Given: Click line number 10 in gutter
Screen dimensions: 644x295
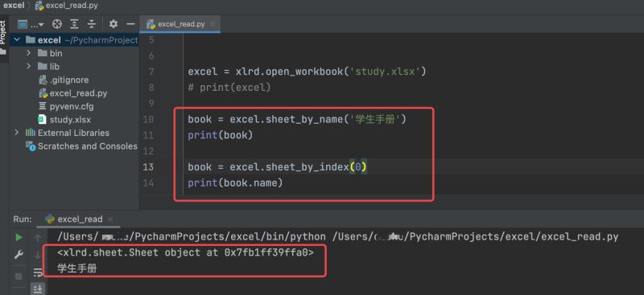Looking at the screenshot, I should 149,120.
